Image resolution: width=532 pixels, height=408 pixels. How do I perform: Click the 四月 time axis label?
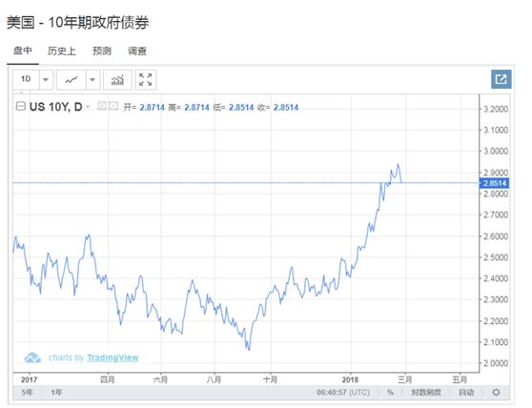tap(108, 379)
